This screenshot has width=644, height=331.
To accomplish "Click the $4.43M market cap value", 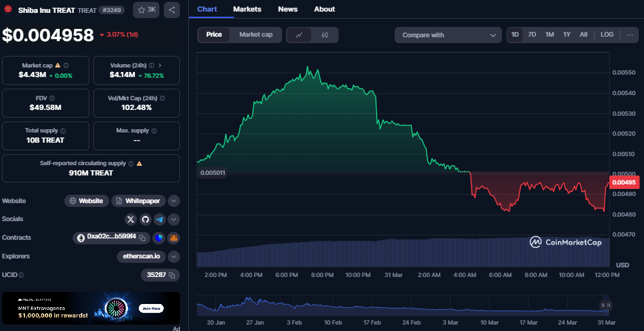I will click(32, 75).
